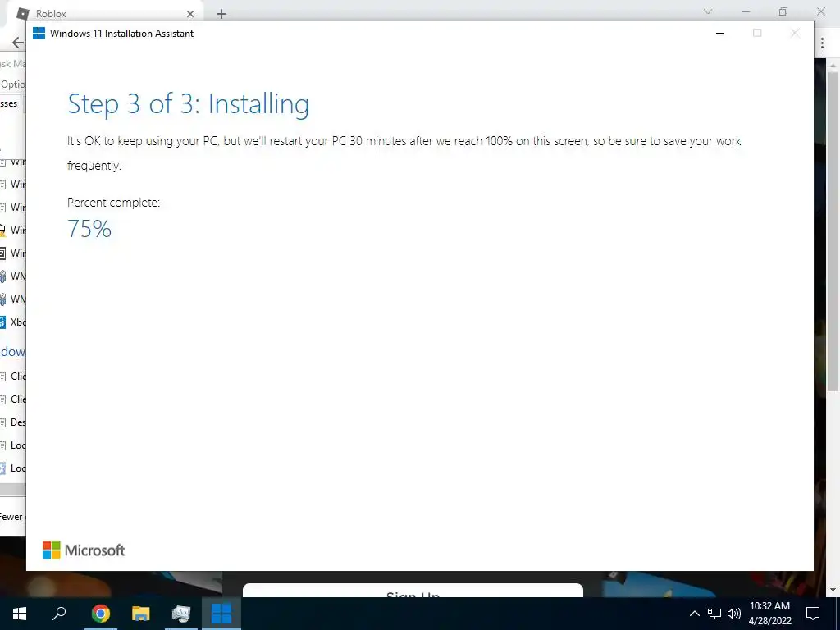Restore down the Chrome window
The width and height of the screenshot is (840, 630).
(783, 11)
